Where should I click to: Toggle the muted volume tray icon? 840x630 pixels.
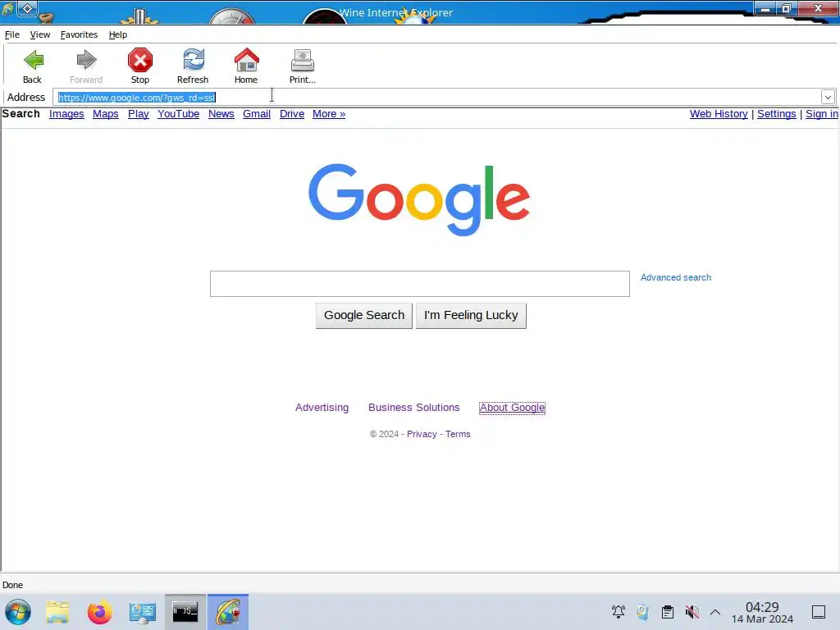(692, 612)
